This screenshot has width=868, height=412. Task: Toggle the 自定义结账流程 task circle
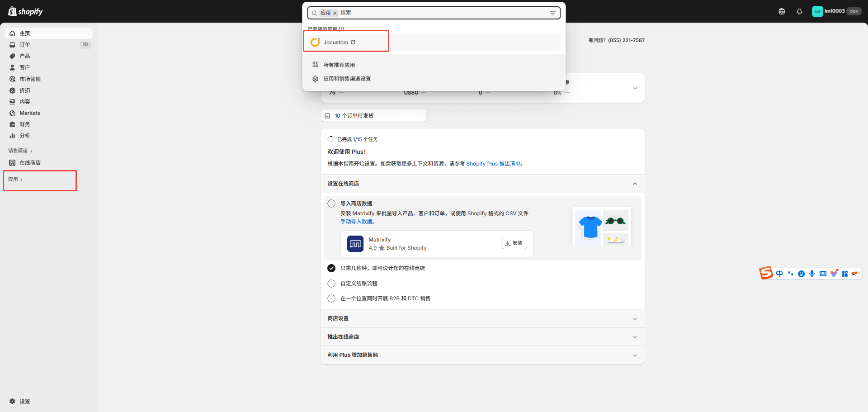click(x=331, y=284)
